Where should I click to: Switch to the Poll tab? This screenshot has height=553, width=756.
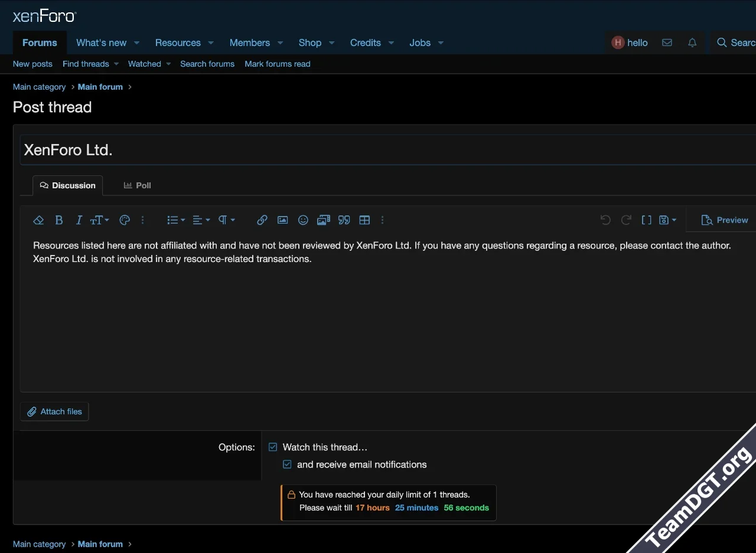[x=137, y=185]
